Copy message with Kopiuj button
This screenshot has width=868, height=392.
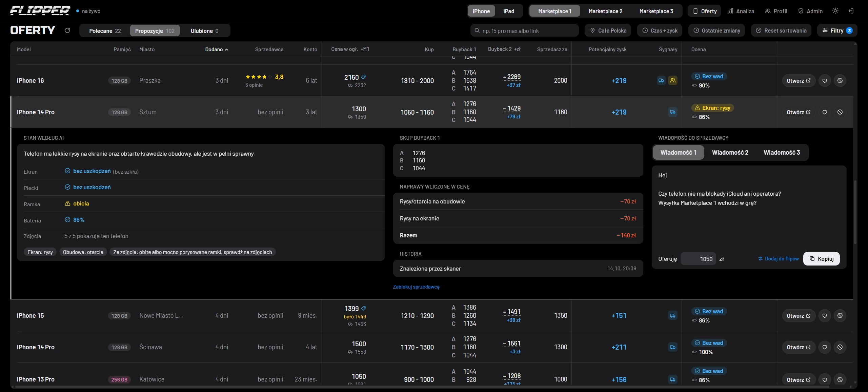pyautogui.click(x=822, y=259)
